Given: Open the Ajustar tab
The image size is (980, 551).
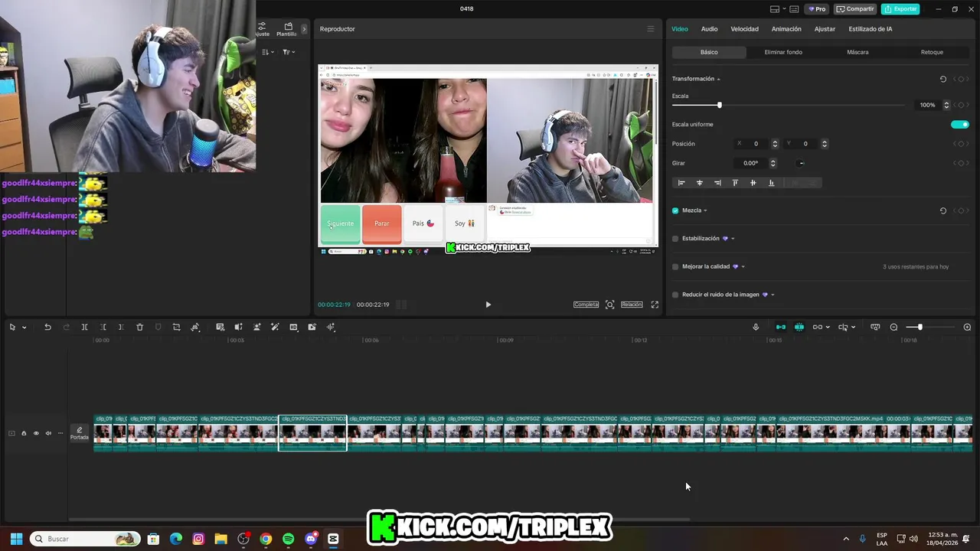Looking at the screenshot, I should (x=825, y=29).
